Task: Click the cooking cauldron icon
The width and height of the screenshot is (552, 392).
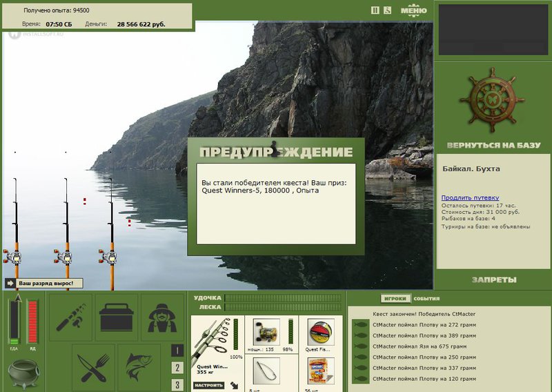Action: 23,373
